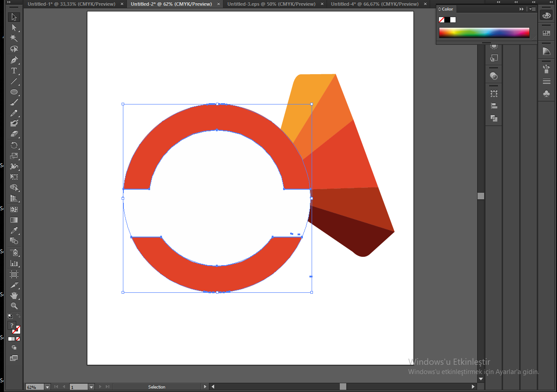Select the Artboard tool
The width and height of the screenshot is (557, 392).
click(x=14, y=274)
